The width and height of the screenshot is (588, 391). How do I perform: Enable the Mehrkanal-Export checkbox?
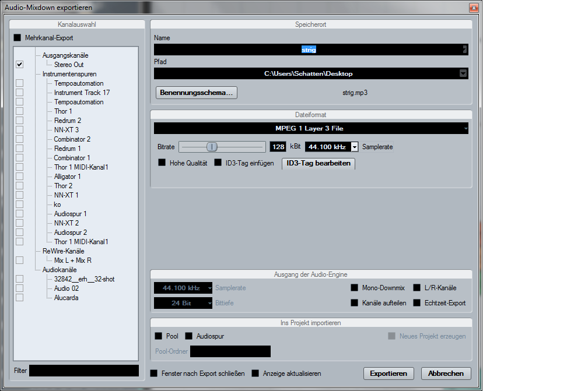[x=17, y=37]
